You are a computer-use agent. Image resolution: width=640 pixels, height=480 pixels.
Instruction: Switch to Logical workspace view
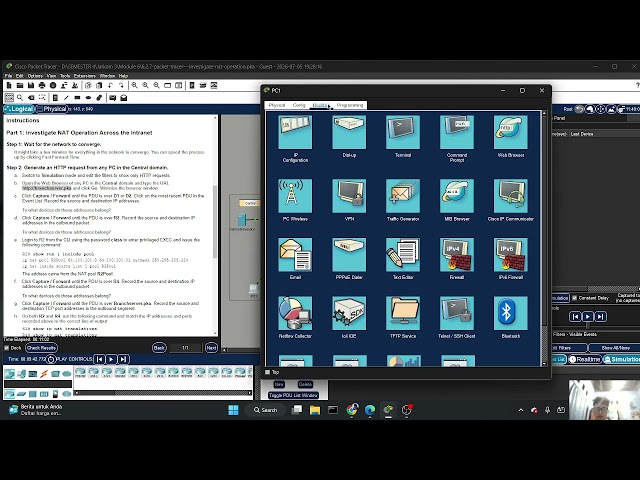coord(19,109)
